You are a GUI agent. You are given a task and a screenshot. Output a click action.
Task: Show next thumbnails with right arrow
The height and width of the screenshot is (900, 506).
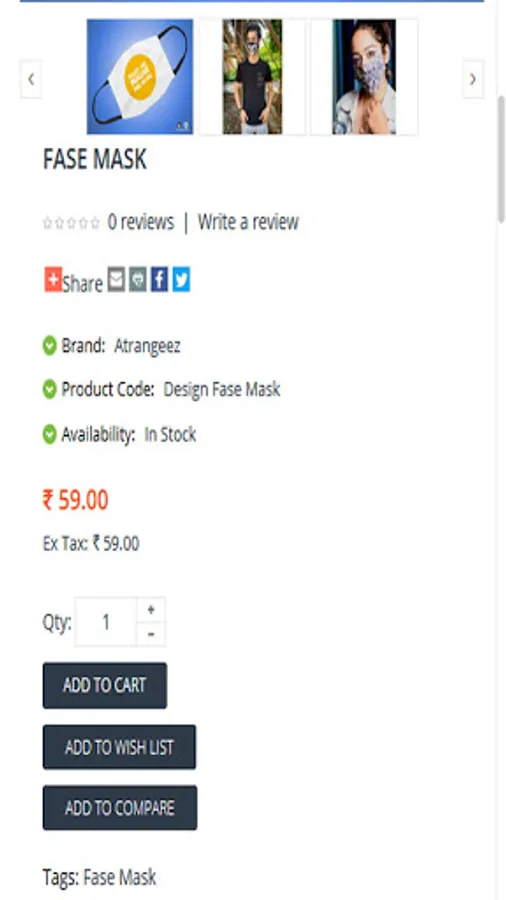coord(473,79)
